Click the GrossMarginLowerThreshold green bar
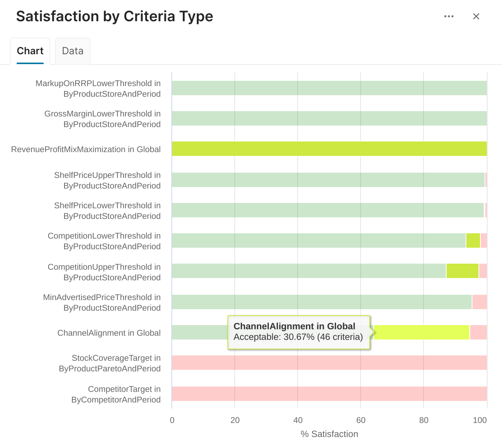The image size is (502, 448). click(x=329, y=118)
